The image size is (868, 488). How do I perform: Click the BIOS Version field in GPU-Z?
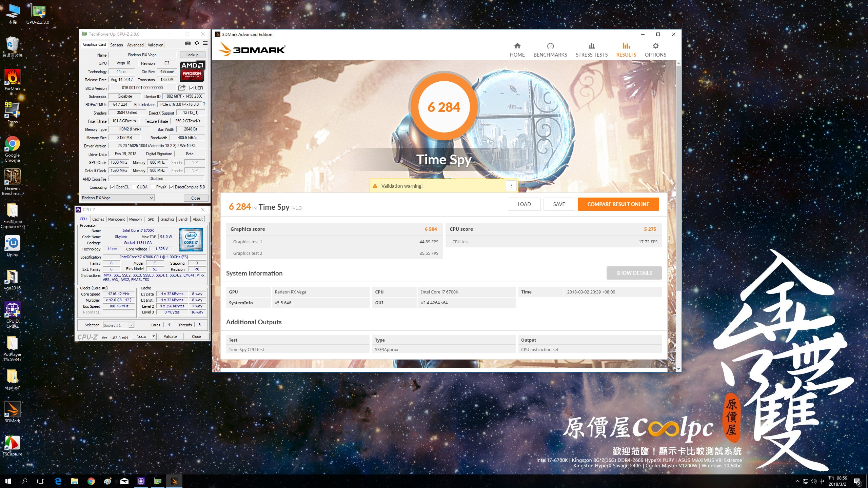(142, 88)
